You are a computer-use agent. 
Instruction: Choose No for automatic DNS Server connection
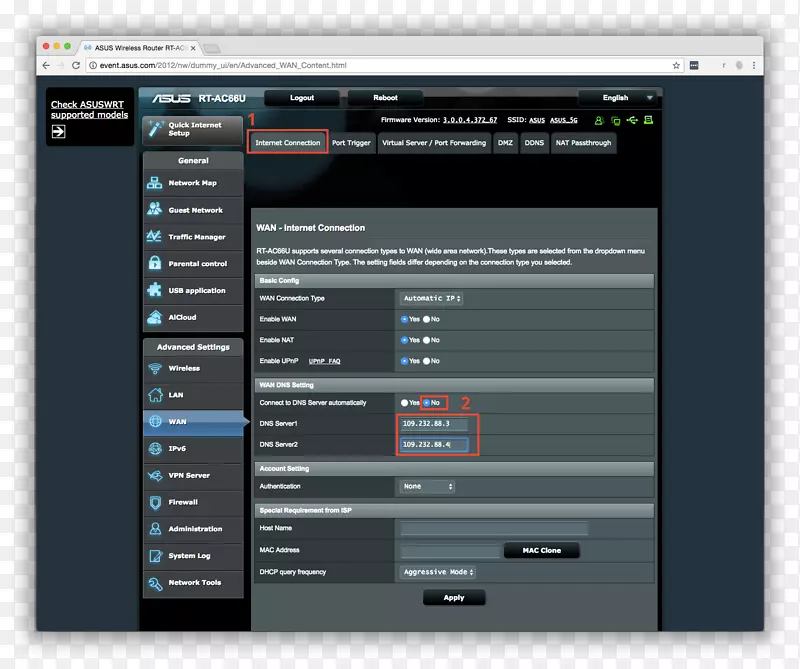pyautogui.click(x=427, y=403)
